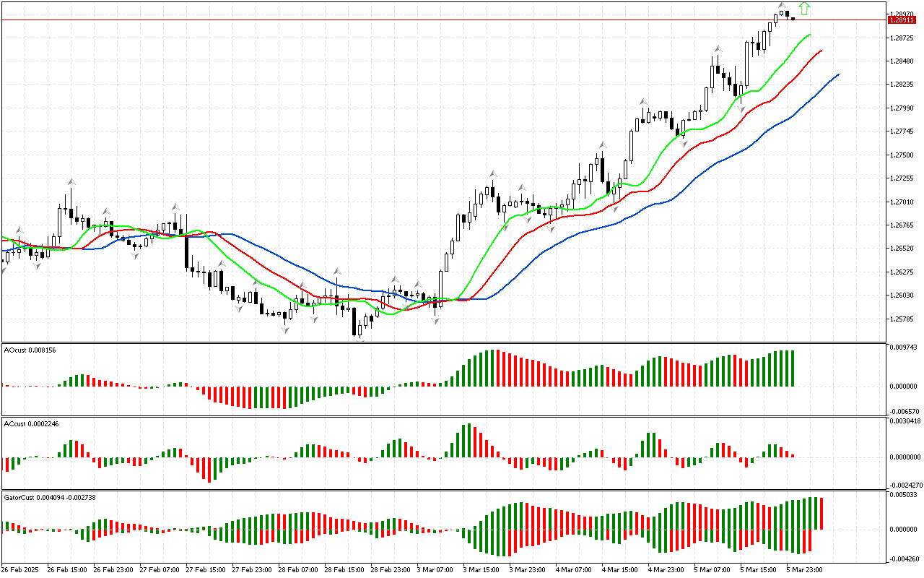Image resolution: width=924 pixels, height=578 pixels.
Task: Click the 1.26275 price level label
Action: point(903,272)
